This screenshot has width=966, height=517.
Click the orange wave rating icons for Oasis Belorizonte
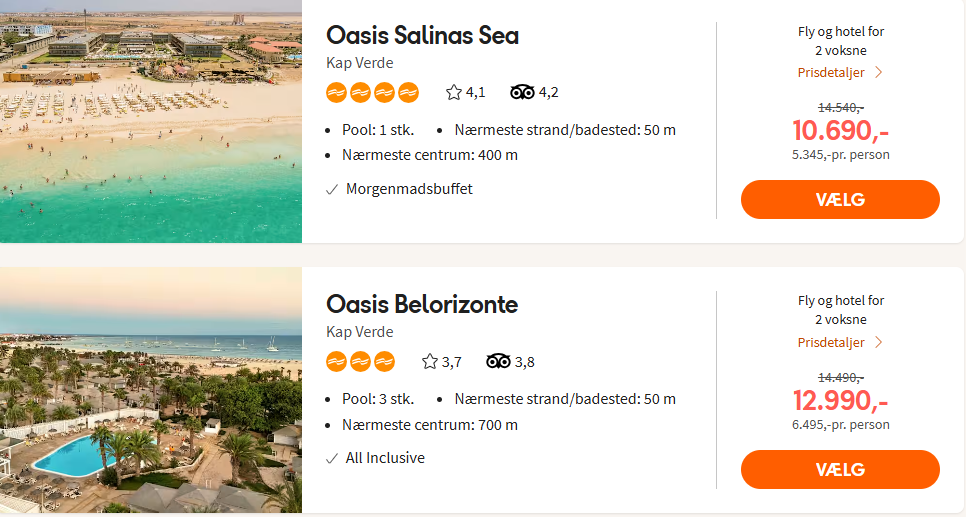tap(360, 362)
